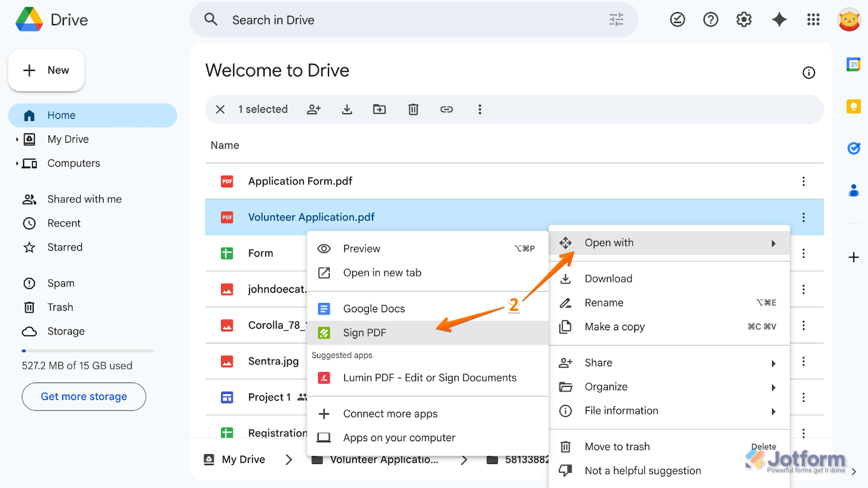
Task: Open the Google apps grid icon
Action: tap(813, 19)
